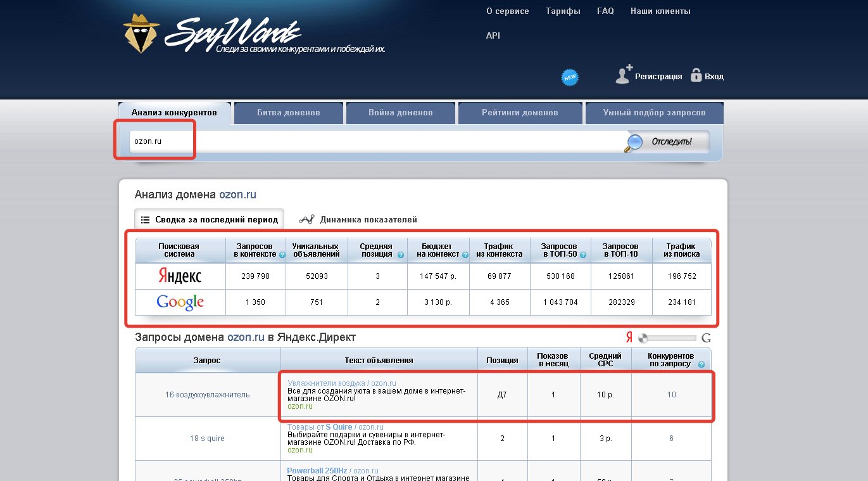The image size is (868, 481).
Task: Open the Тарифы menu link
Action: [563, 11]
